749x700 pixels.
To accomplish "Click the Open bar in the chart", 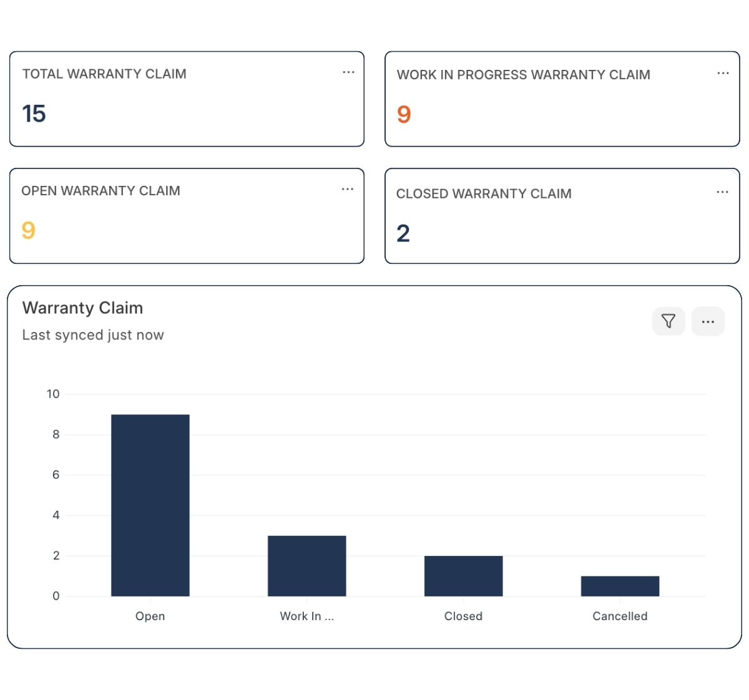I will [150, 505].
